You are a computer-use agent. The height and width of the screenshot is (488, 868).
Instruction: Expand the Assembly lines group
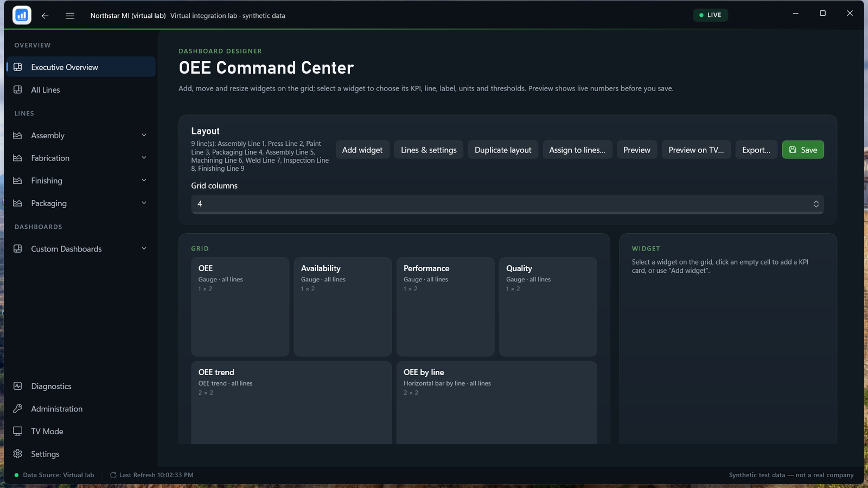[144, 135]
